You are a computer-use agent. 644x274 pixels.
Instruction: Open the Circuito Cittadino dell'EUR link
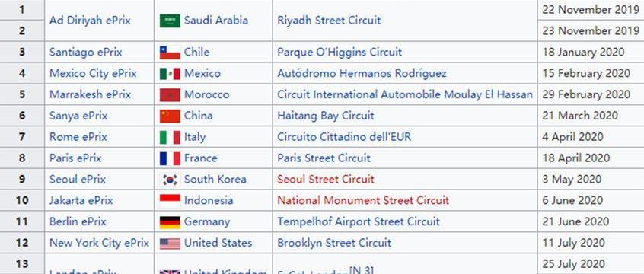coord(344,137)
